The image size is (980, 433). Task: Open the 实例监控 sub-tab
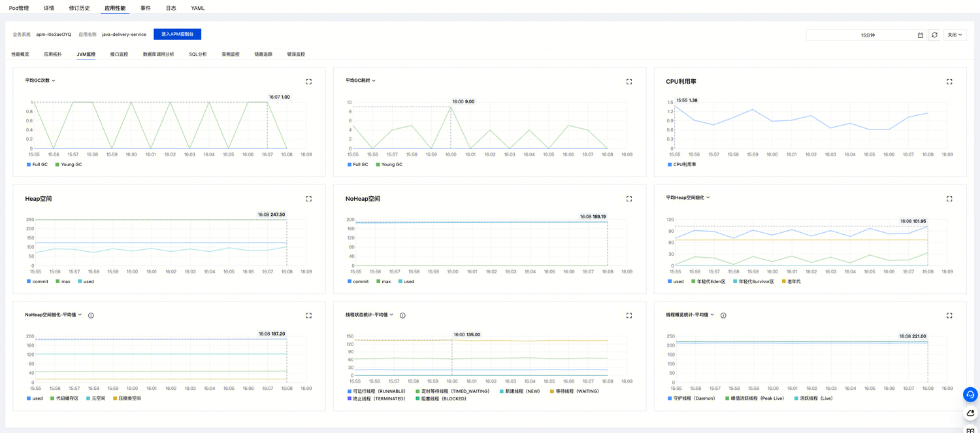coord(231,54)
